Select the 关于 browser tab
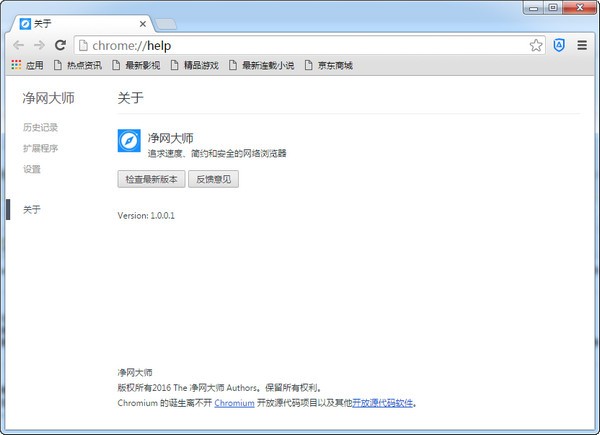The image size is (600, 435). [80, 24]
